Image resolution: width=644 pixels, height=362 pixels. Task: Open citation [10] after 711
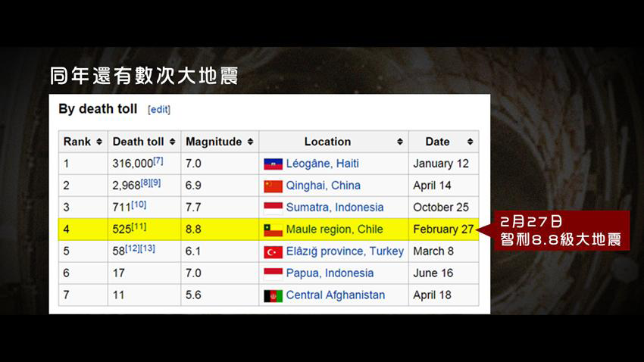[x=139, y=204]
